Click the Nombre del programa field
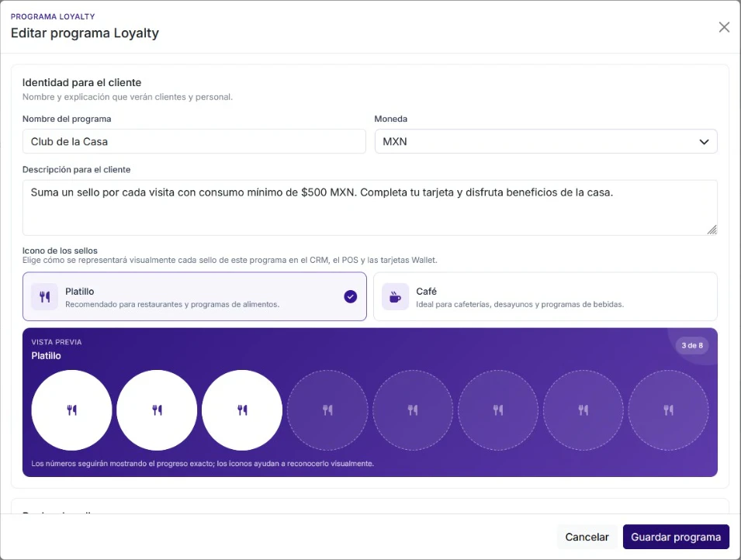Image resolution: width=741 pixels, height=560 pixels. tap(194, 141)
